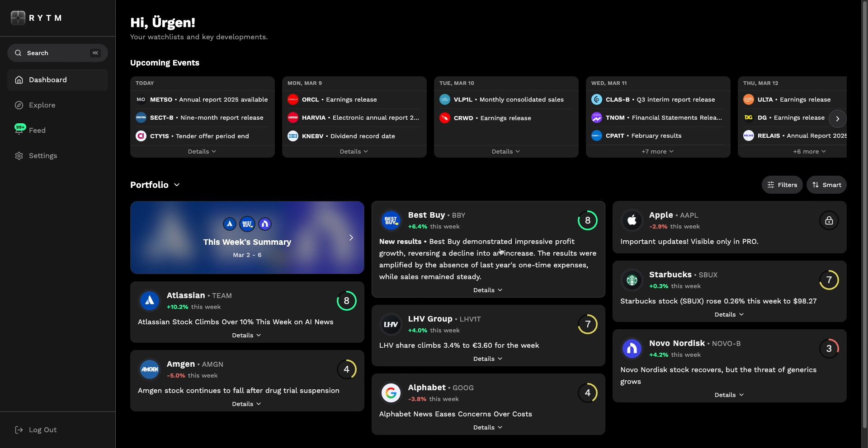Image resolution: width=868 pixels, height=448 pixels.
Task: Click the Best Buy logo
Action: pos(391,220)
